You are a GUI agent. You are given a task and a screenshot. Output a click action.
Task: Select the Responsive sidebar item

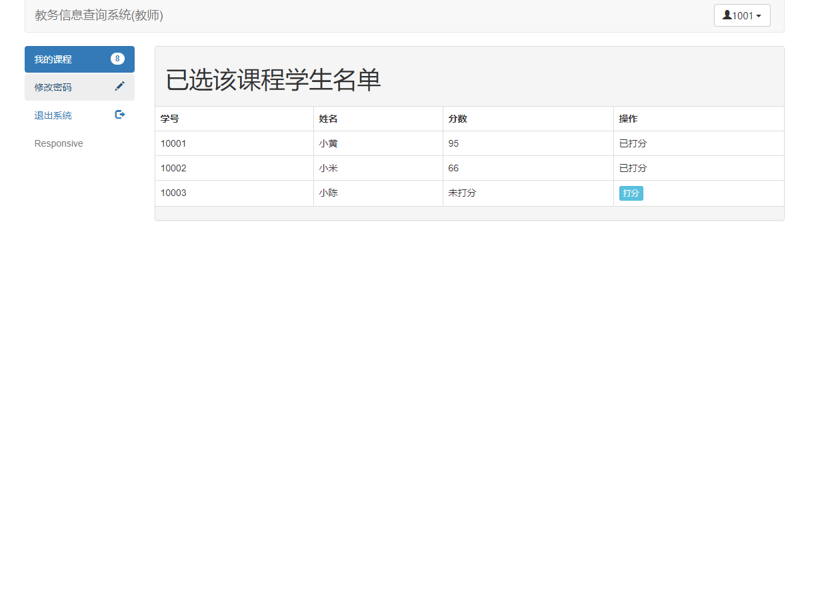coord(59,143)
